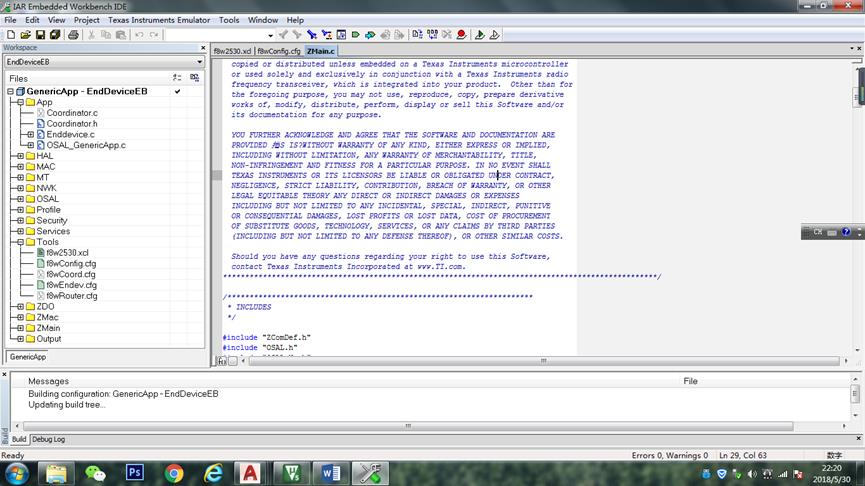
Task: Click the source control column icon in Files header
Action: coord(195,78)
